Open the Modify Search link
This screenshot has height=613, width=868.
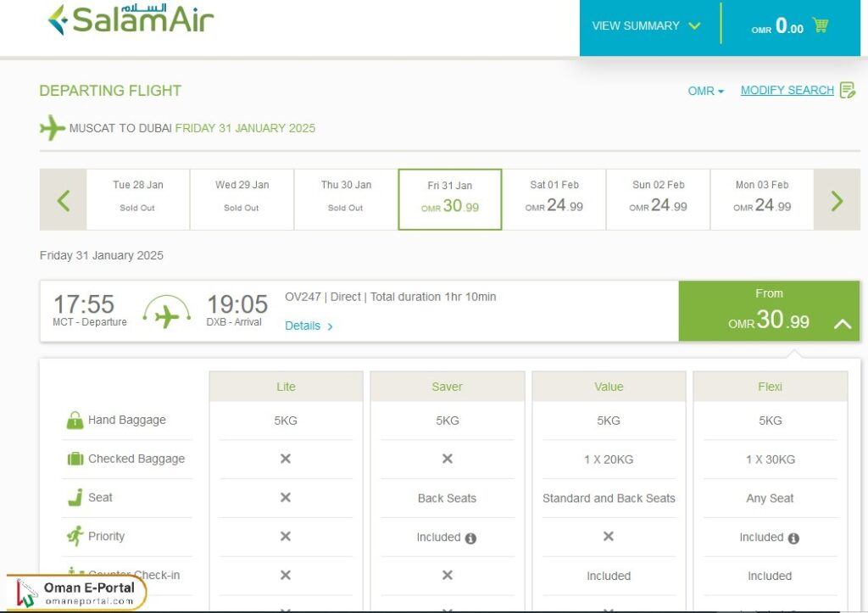pos(787,90)
